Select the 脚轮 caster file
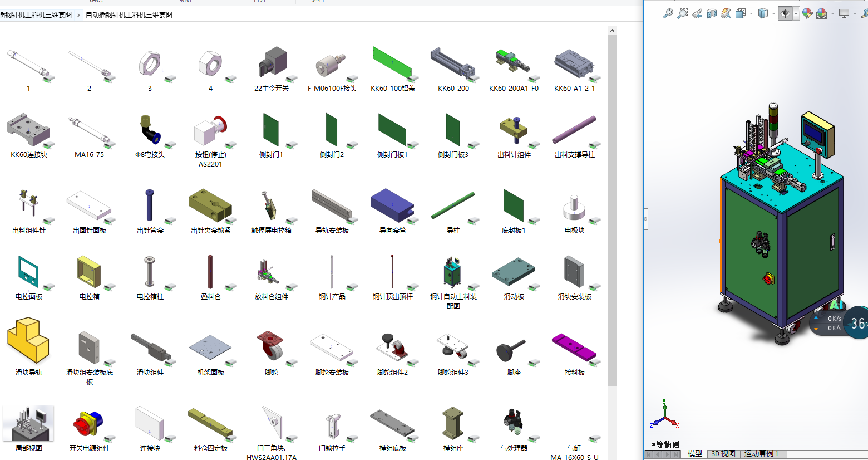The height and width of the screenshot is (460, 868). (x=271, y=353)
